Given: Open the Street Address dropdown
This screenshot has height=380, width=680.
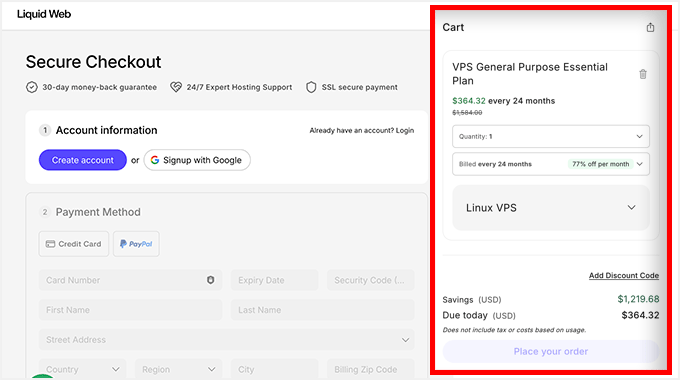Looking at the screenshot, I should point(226,340).
